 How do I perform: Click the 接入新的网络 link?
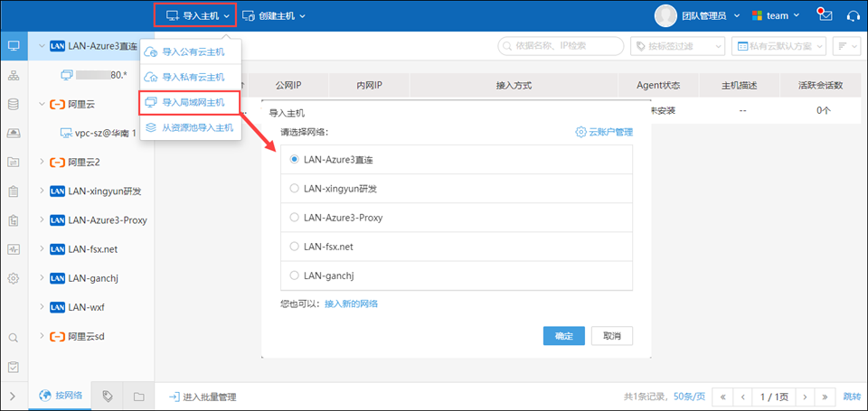coord(351,304)
